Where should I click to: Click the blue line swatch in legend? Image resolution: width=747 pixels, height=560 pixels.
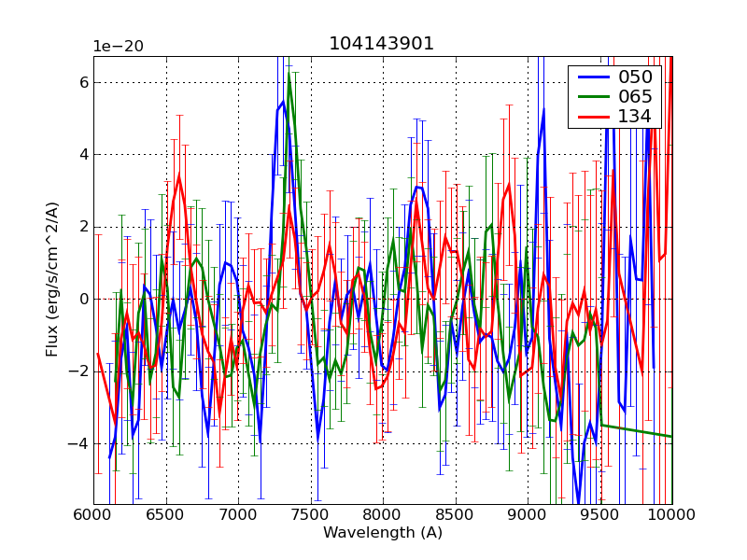(590, 77)
